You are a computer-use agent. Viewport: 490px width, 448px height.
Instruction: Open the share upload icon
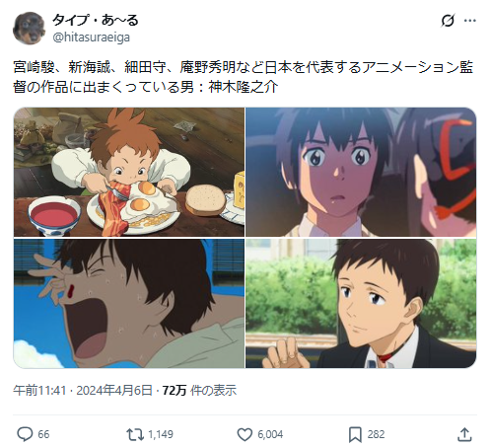tap(464, 434)
